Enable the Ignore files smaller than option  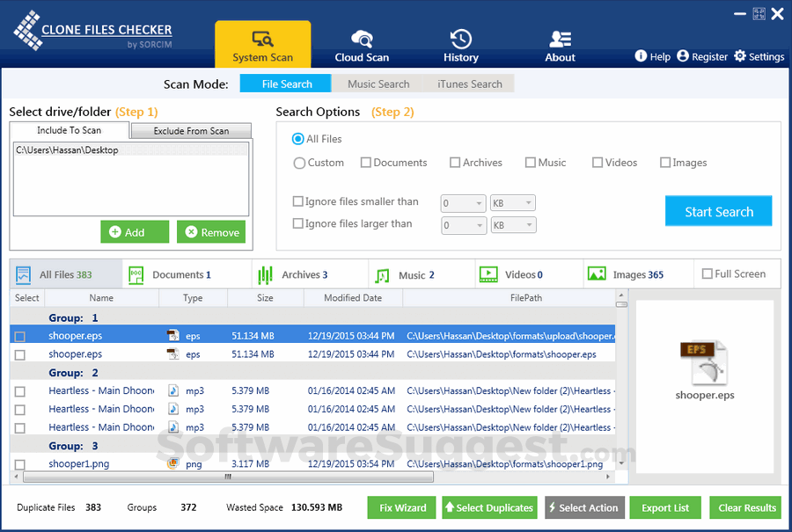click(298, 201)
